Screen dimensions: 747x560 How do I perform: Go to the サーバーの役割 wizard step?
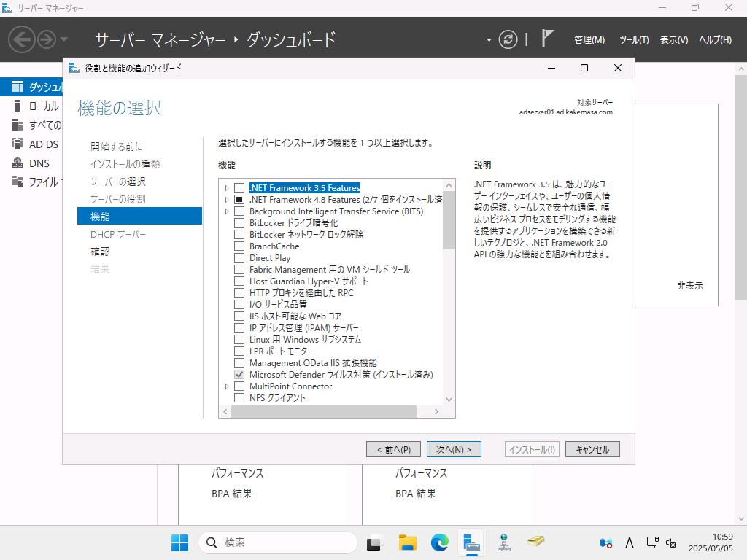(117, 199)
